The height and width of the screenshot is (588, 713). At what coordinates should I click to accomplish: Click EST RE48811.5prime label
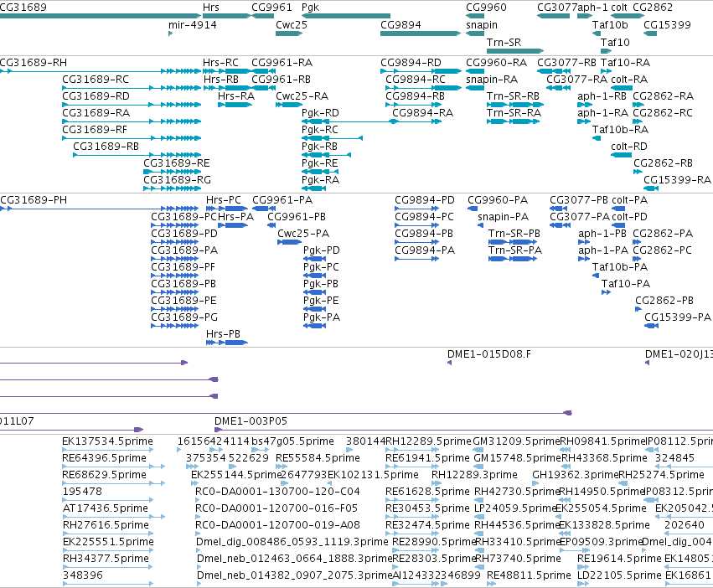pyautogui.click(x=529, y=575)
